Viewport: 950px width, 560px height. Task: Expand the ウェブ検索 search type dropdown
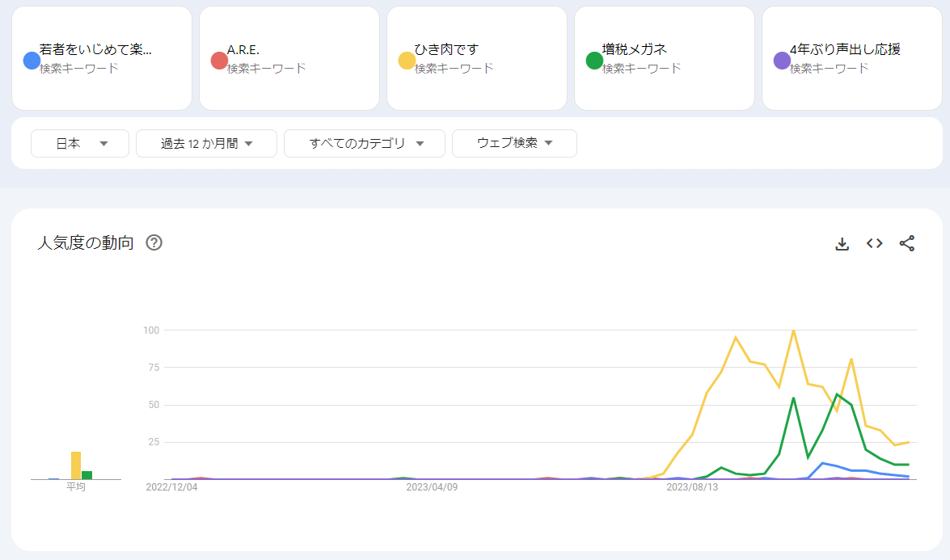[x=514, y=143]
